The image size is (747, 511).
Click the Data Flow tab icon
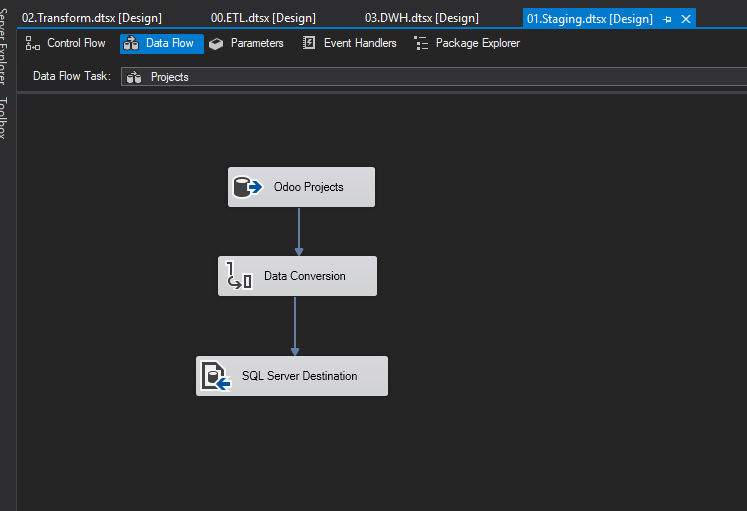[x=131, y=43]
